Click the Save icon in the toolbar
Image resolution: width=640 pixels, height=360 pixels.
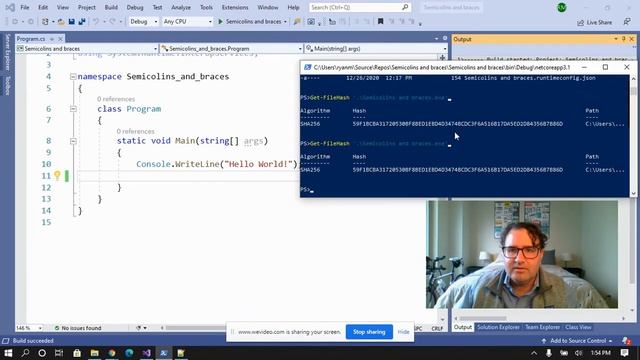(71, 22)
